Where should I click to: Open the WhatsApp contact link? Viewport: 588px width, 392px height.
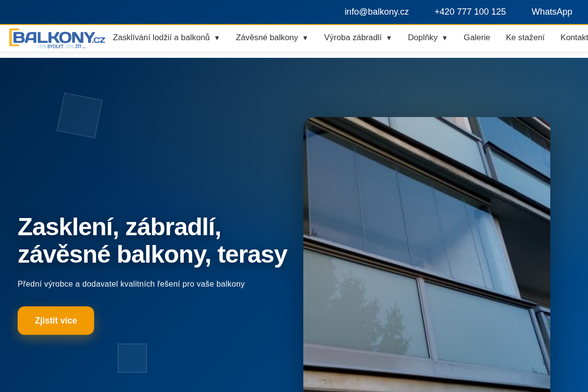pyautogui.click(x=552, y=12)
